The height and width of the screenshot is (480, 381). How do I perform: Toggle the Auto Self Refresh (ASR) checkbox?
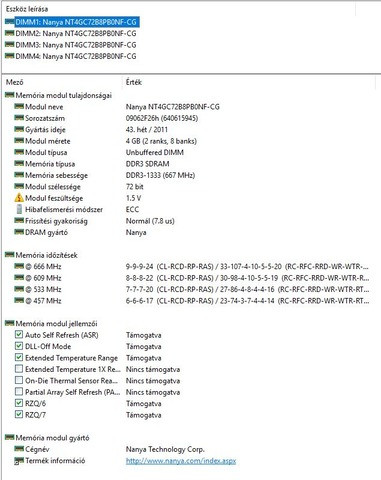coord(19,335)
